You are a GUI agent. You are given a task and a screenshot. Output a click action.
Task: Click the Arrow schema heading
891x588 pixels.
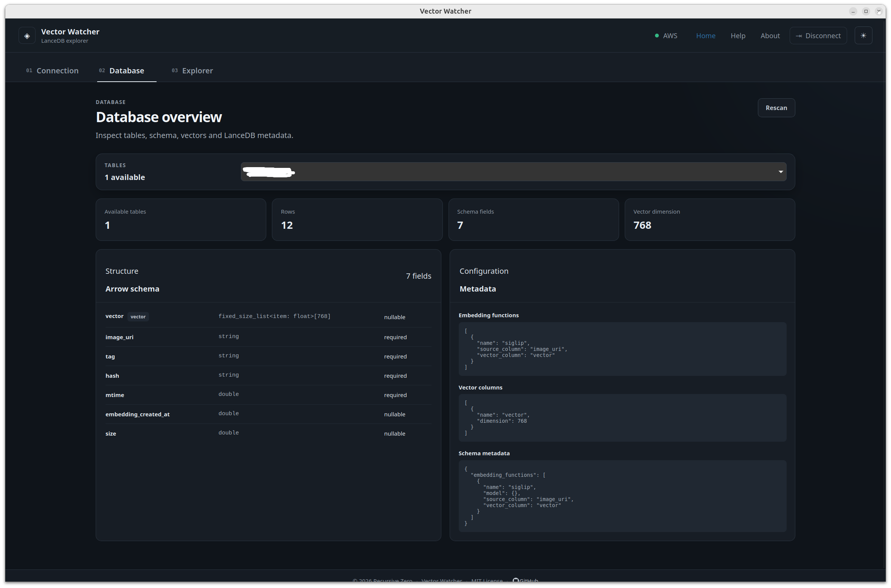132,289
